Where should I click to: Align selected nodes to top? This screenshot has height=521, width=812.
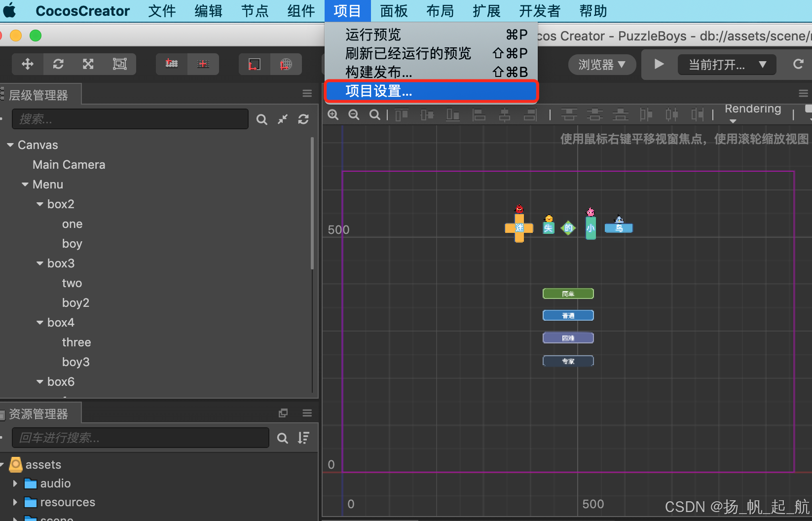pos(402,115)
